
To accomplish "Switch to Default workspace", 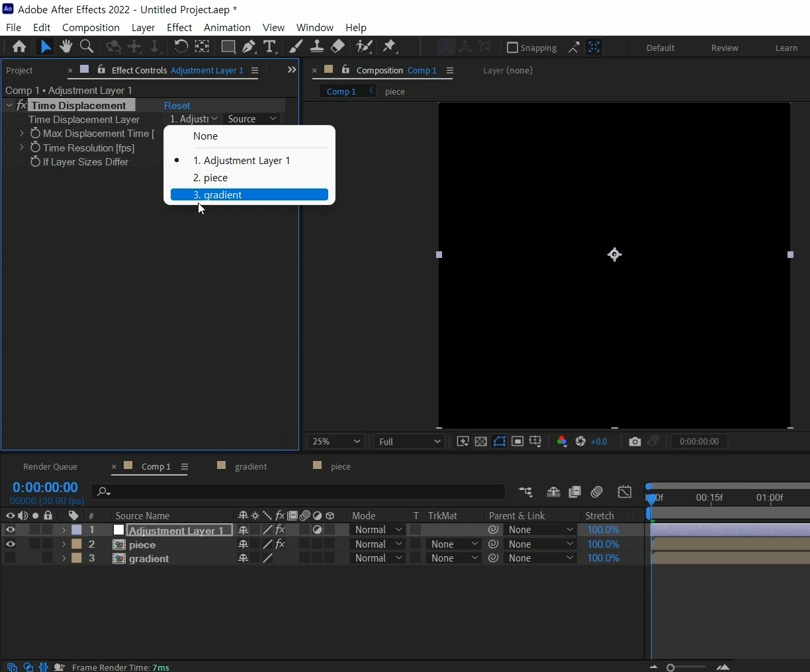I will tap(660, 48).
